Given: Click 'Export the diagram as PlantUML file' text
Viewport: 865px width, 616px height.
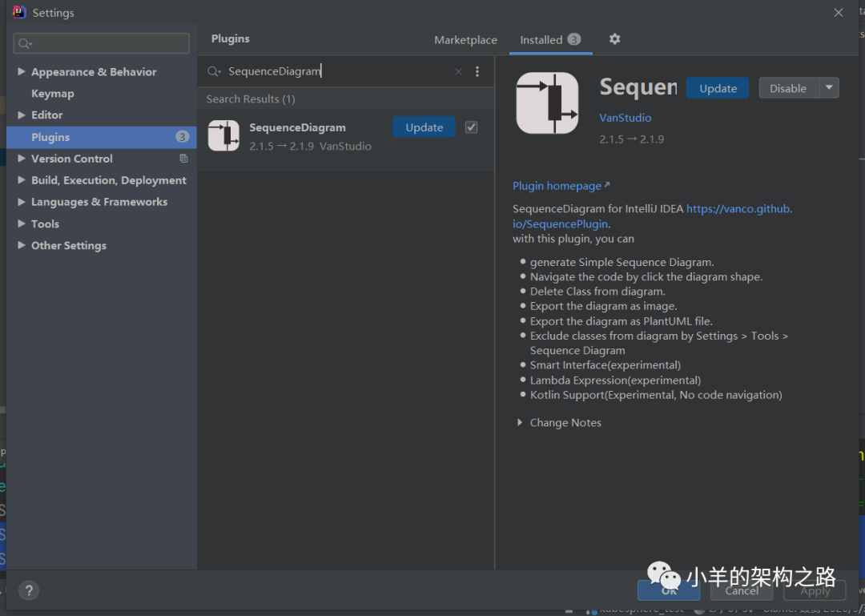Looking at the screenshot, I should point(622,321).
